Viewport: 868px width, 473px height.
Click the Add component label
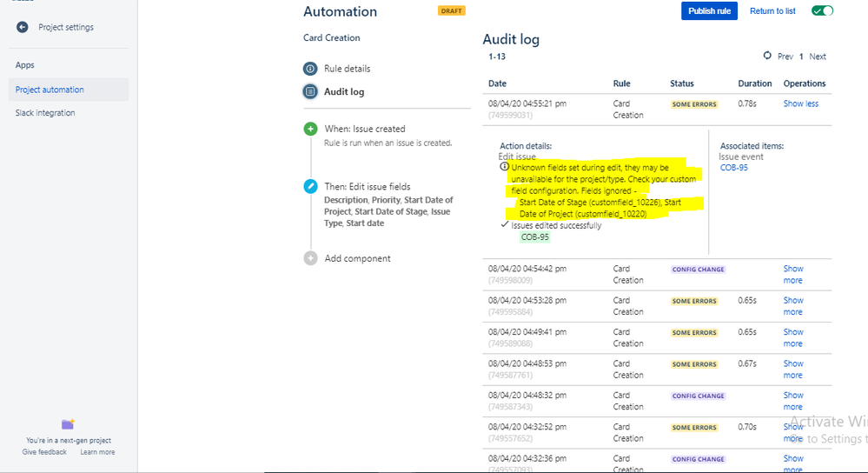[x=357, y=258]
